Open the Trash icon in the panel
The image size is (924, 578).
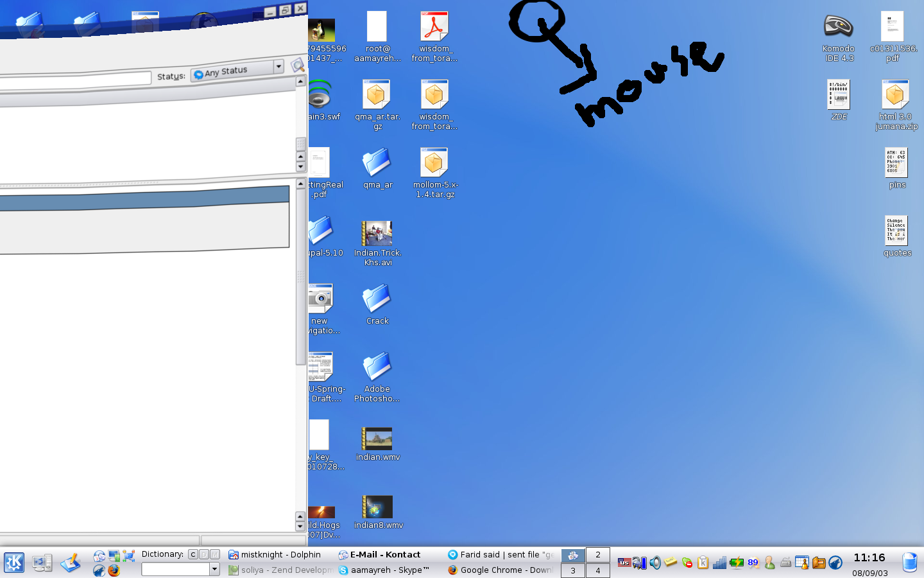pos(909,562)
